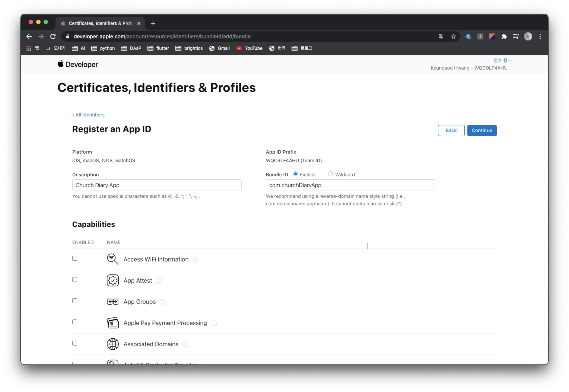Click info icon next to App Attest
The width and height of the screenshot is (569, 392).
159,281
